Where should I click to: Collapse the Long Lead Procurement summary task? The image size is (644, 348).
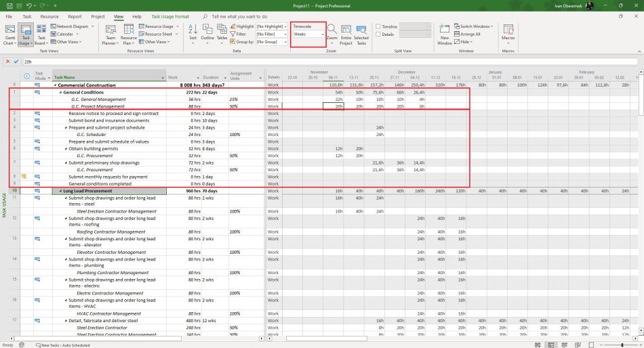pyautogui.click(x=60, y=191)
